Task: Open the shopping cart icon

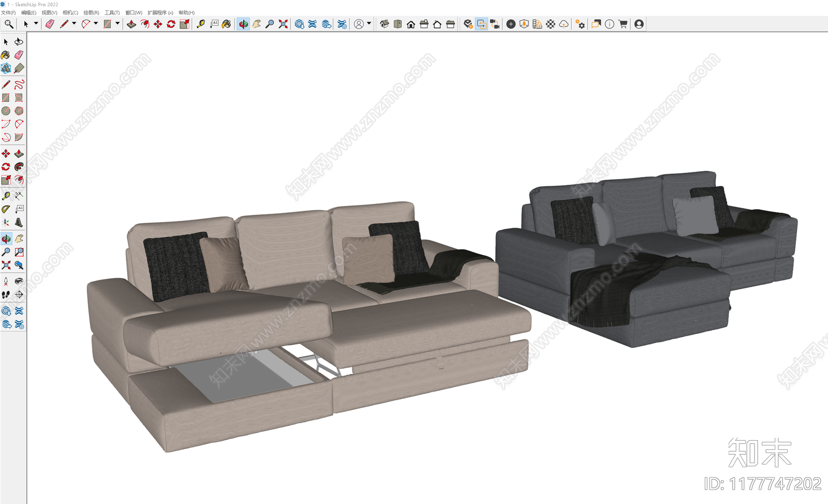Action: pos(623,24)
